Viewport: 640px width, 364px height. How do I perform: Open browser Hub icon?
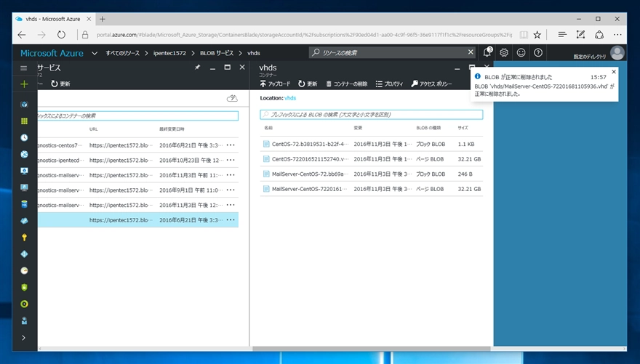(562, 35)
